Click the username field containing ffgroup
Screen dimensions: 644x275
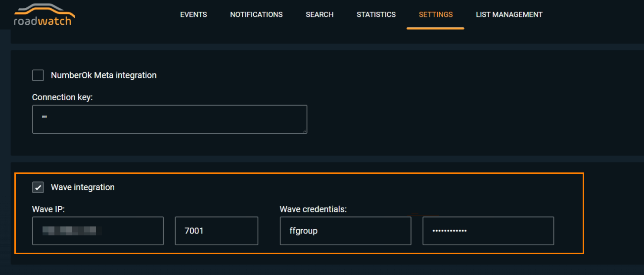coord(345,230)
